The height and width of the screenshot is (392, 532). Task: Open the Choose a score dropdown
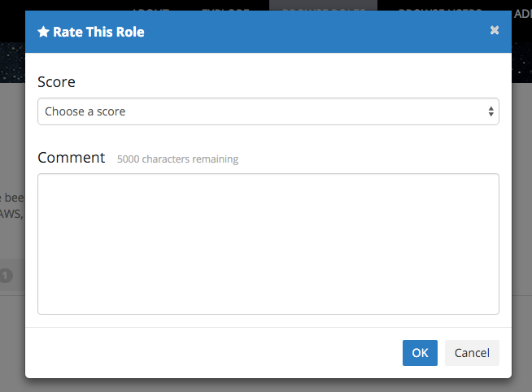pos(260,111)
